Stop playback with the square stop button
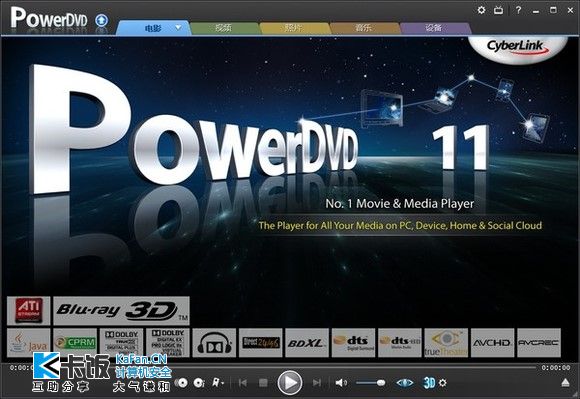 [x=263, y=383]
